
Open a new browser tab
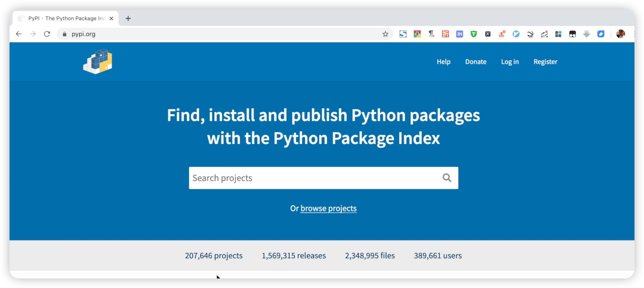tap(128, 19)
